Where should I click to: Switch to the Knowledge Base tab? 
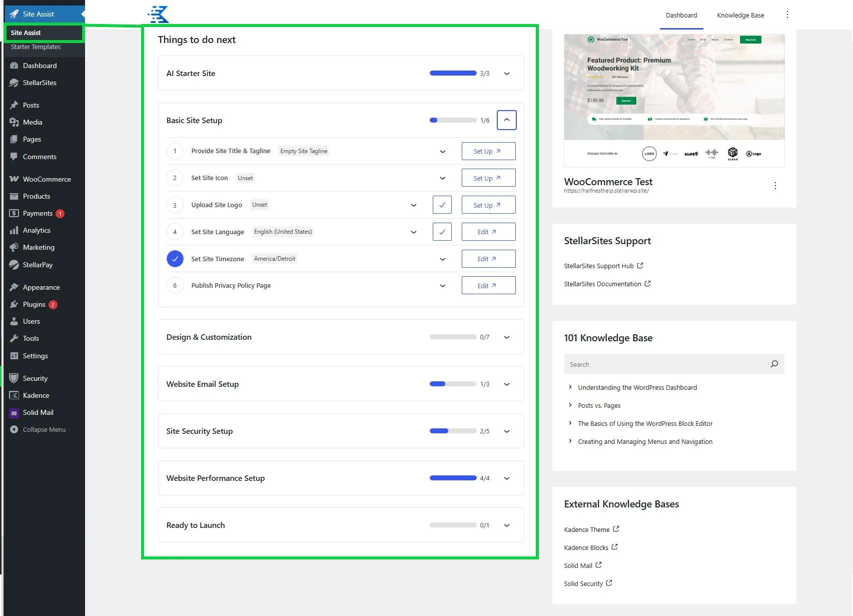coord(740,15)
